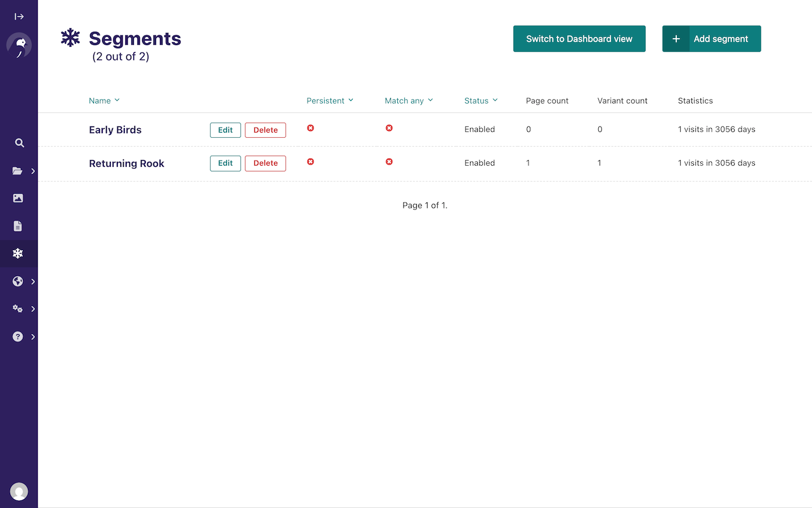The image size is (812, 508).
Task: Click the snowflake icon beside Segments heading
Action: click(x=70, y=37)
